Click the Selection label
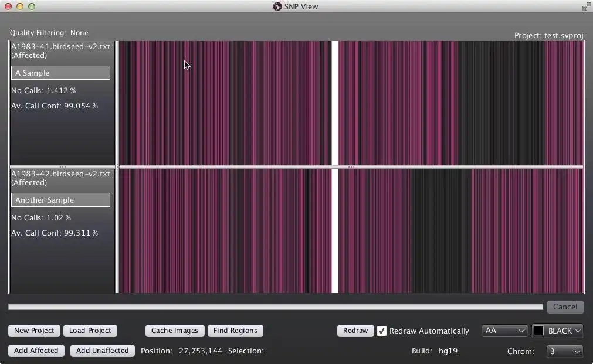Viewport: 593px width, 364px height. 246,351
